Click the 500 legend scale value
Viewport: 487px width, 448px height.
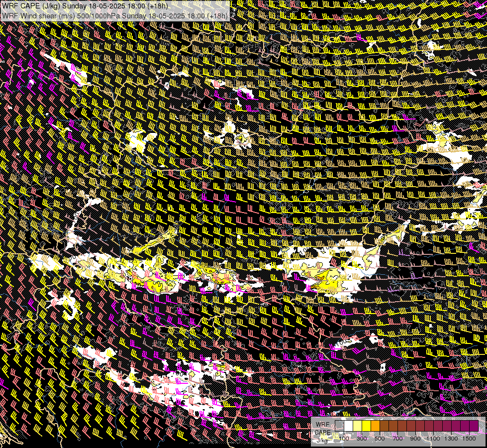coord(380,439)
